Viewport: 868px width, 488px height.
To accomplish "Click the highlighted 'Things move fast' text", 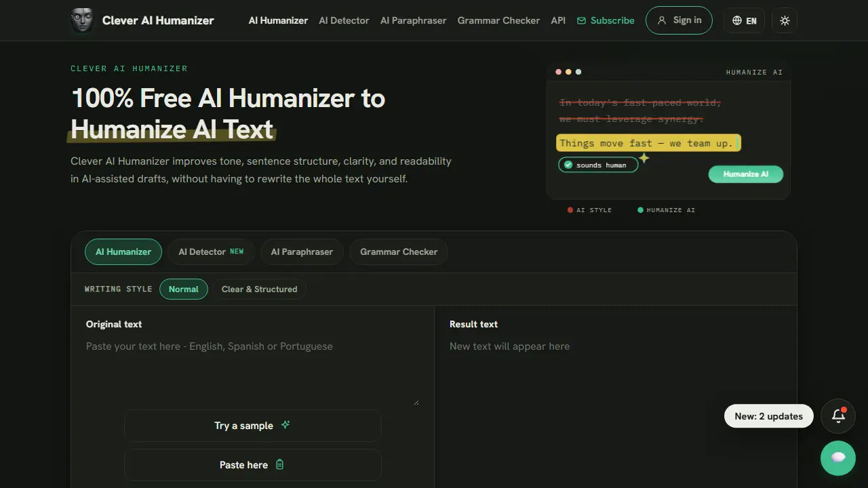I will (648, 143).
